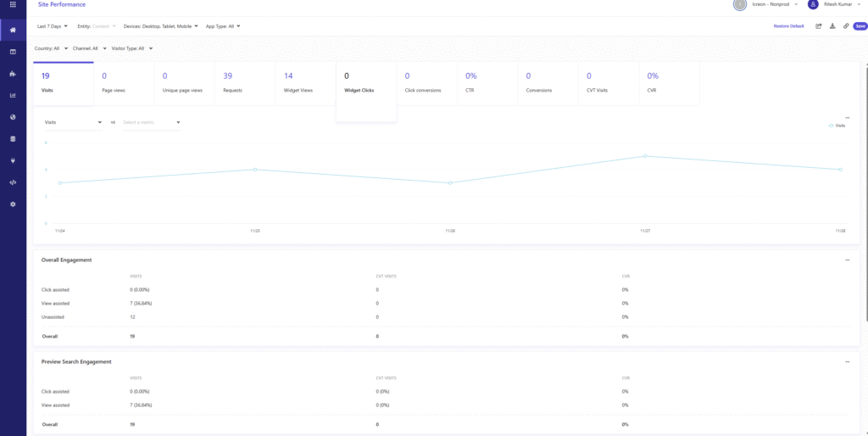The width and height of the screenshot is (868, 436).
Task: Expand the Devices filter dropdown
Action: point(161,26)
